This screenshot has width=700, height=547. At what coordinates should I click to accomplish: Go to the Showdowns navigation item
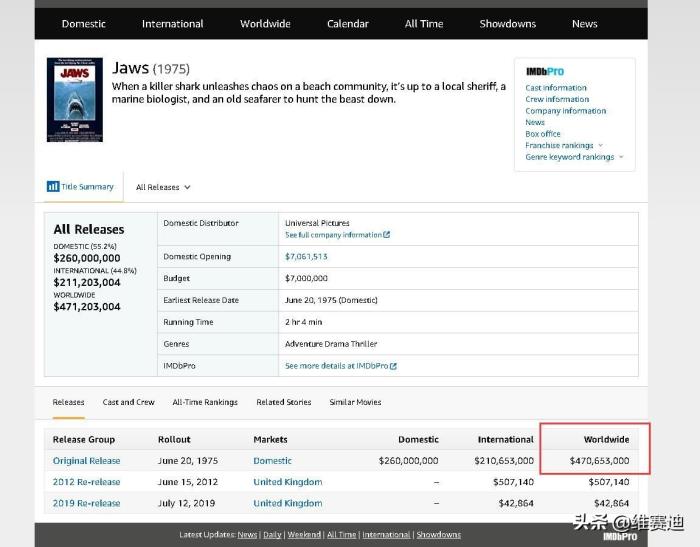pos(508,24)
